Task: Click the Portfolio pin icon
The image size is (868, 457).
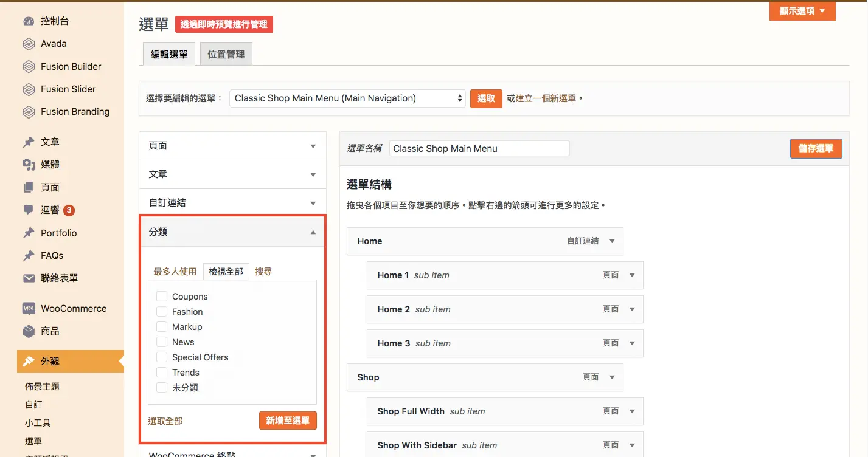Action: [29, 233]
